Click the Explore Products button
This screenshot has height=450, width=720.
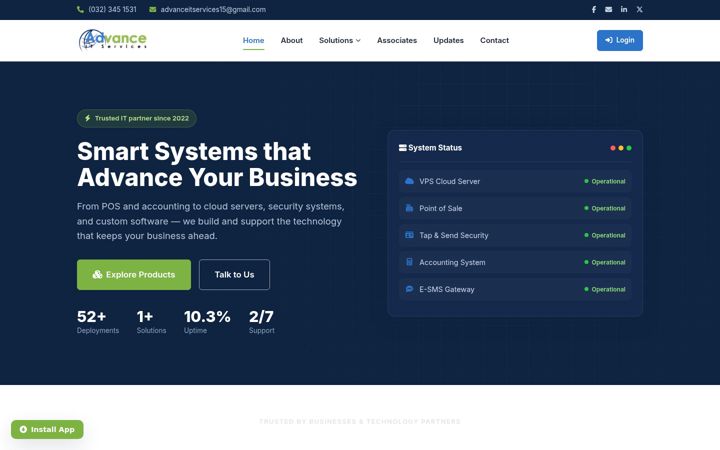[134, 275]
